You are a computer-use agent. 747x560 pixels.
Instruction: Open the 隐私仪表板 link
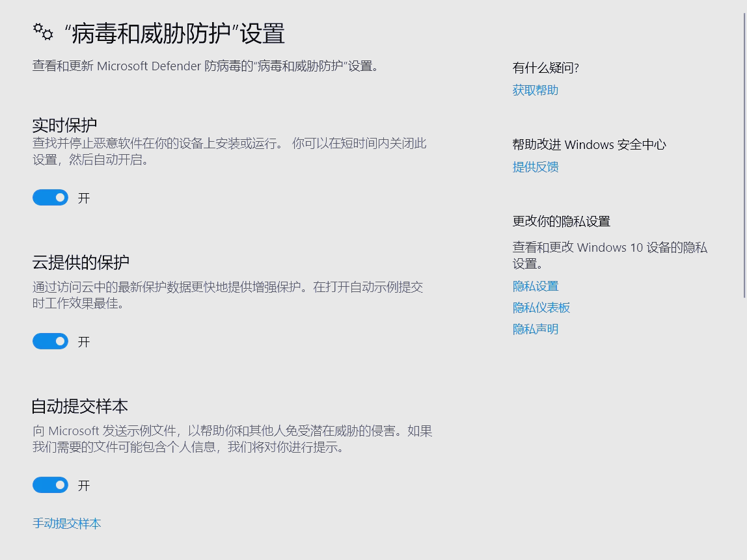pos(541,308)
